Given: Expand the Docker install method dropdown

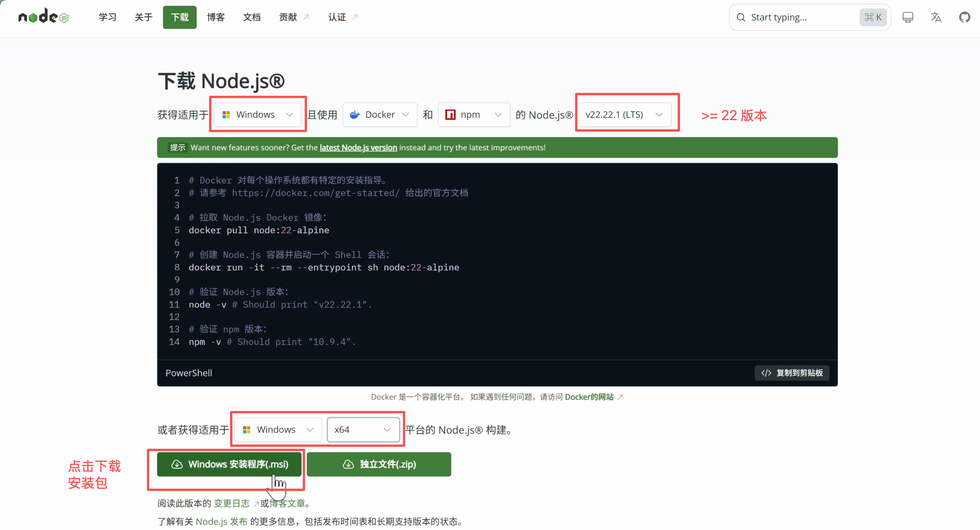Looking at the screenshot, I should click(x=379, y=114).
